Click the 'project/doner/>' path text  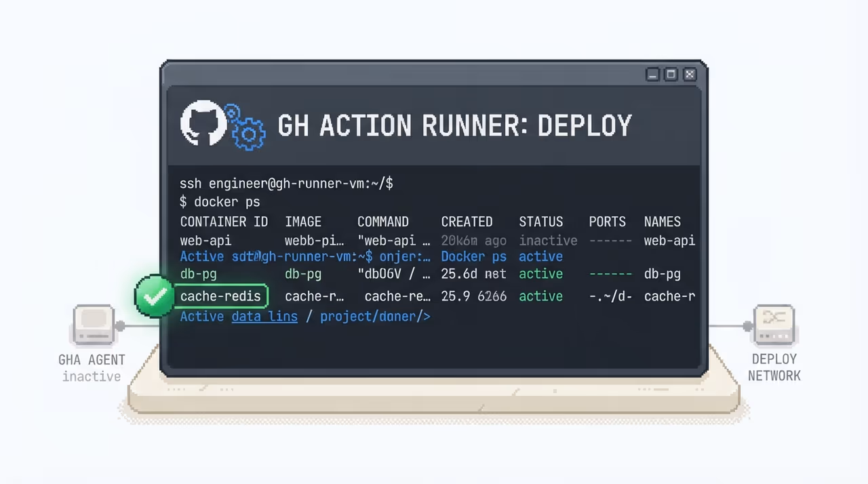[x=375, y=316]
